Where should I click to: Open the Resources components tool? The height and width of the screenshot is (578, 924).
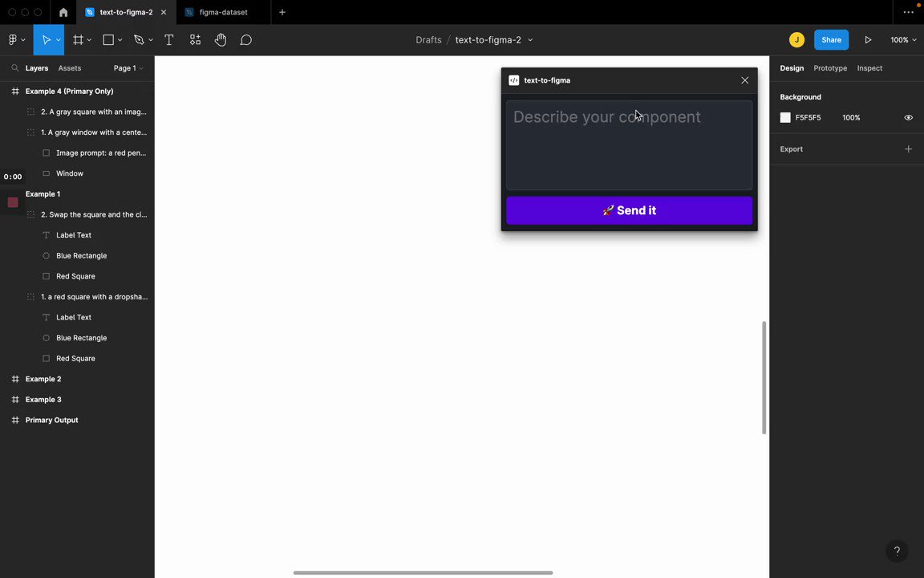coord(195,39)
